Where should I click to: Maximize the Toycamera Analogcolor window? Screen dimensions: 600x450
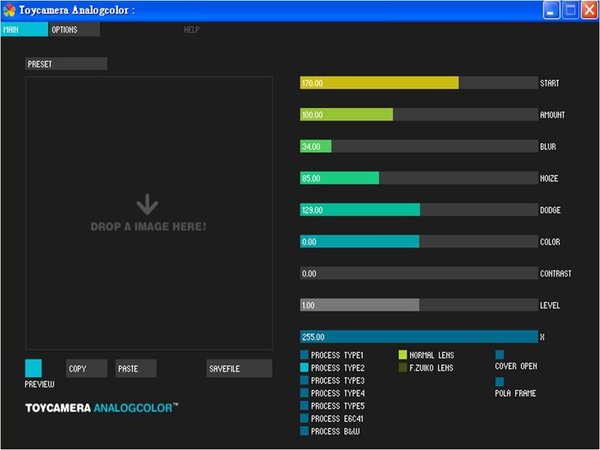(570, 10)
